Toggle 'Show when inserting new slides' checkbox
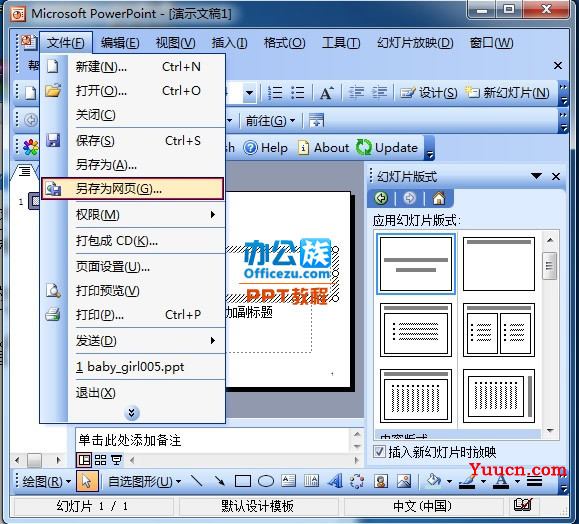 (x=379, y=452)
